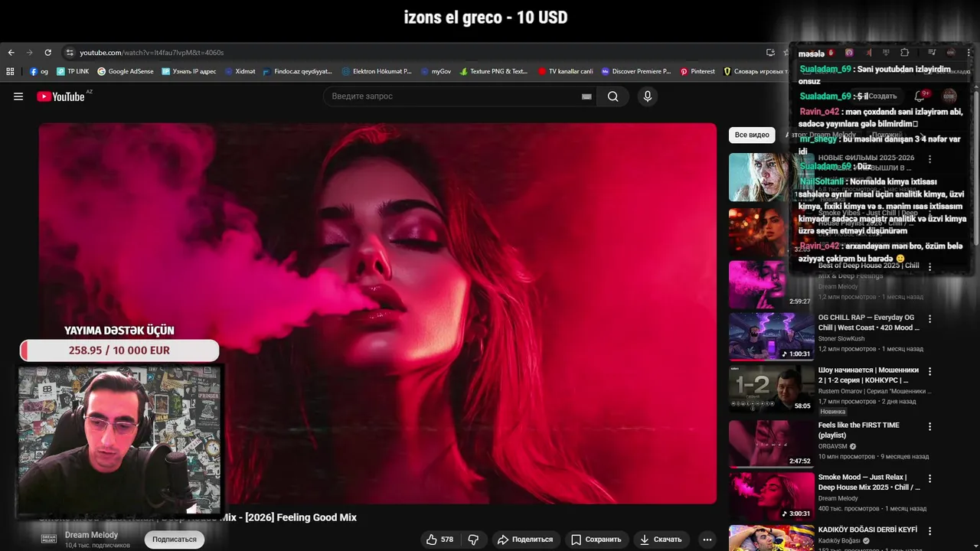Open the Узнать IP адрес bookmark
Viewport: 980px width, 551px height.
click(189, 71)
